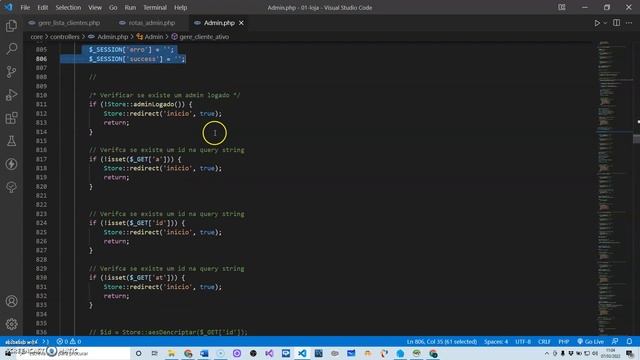Screen dimensions: 640x360
Task: Open the Go menu
Action: pyautogui.click(x=113, y=7)
